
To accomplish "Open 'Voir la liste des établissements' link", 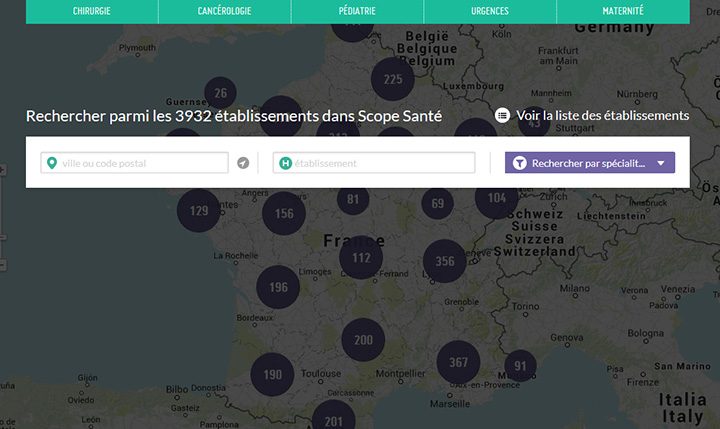I will 602,115.
